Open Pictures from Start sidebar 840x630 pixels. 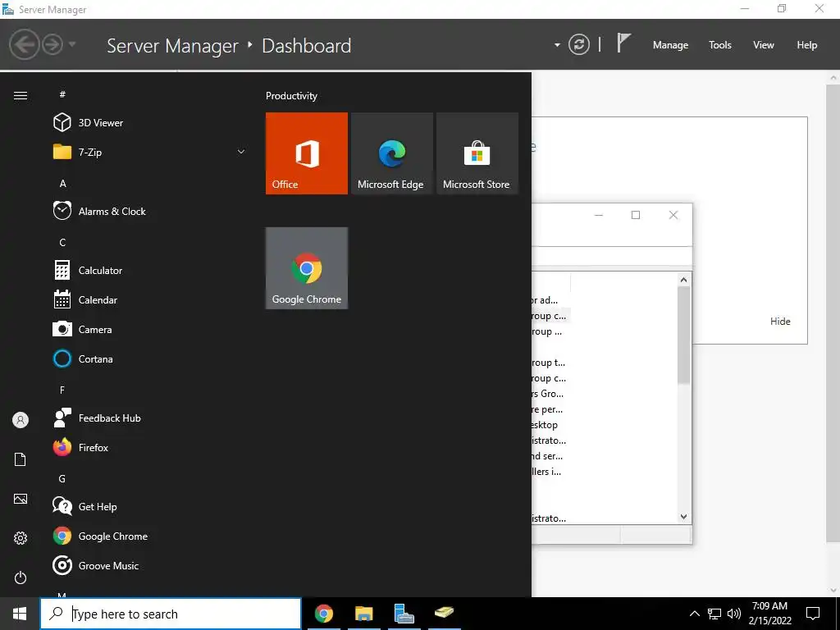pos(21,499)
